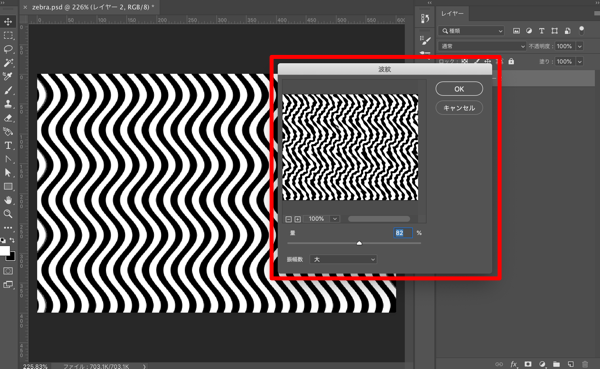
Task: Select the Hand tool
Action: click(8, 200)
